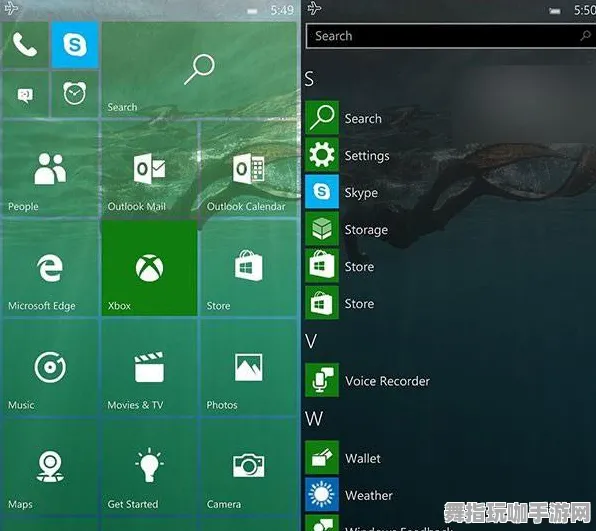Viewport: 596px width, 531px height.
Task: Open the Outlook Calendar tile
Action: coord(249,169)
